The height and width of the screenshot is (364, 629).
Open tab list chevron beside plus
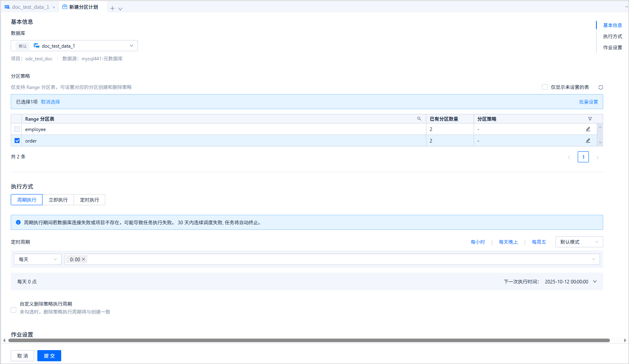coord(120,9)
